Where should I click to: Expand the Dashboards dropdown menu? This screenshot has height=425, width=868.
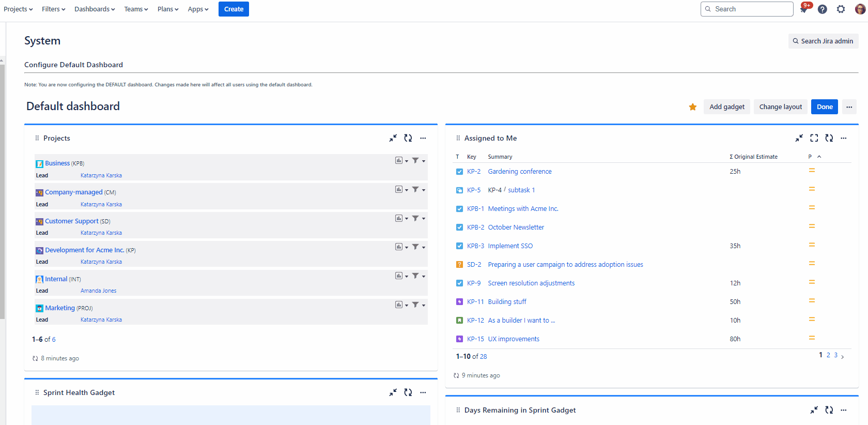click(x=95, y=9)
